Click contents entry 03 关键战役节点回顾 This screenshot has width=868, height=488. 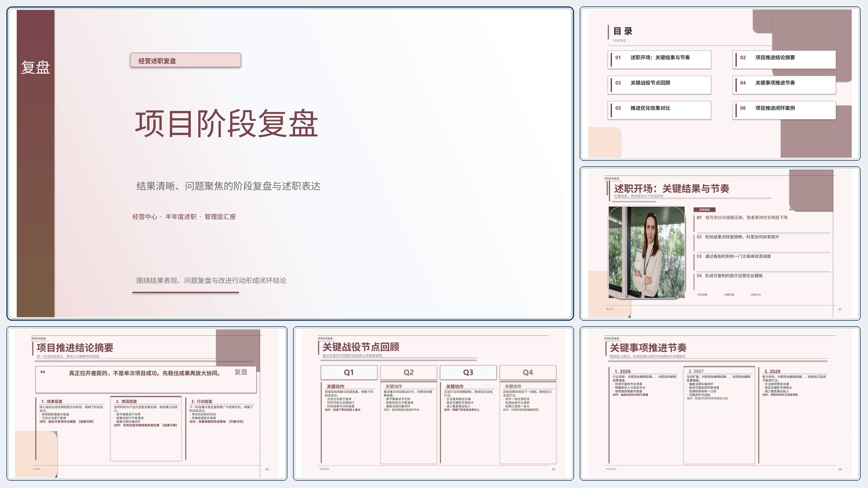(x=660, y=84)
